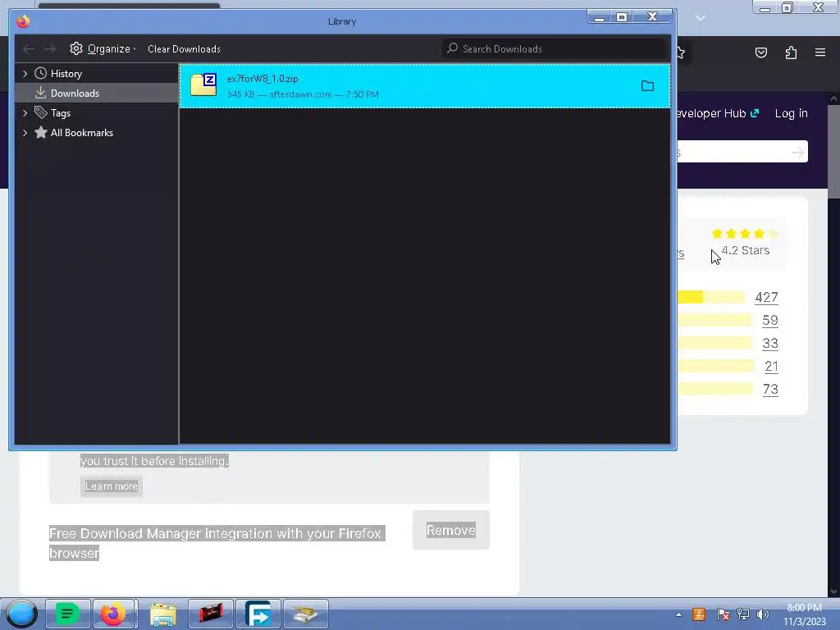Open the 21 two-star reviews link

[771, 367]
